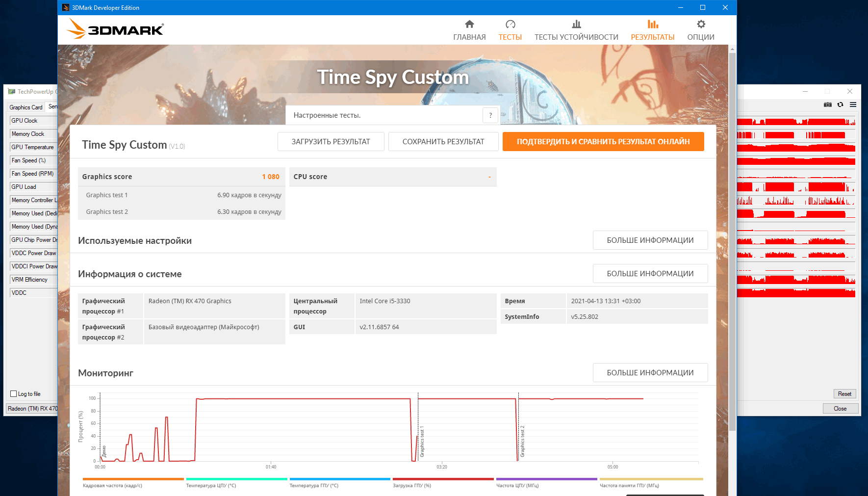Toggle Температура ГПУ legend swatch

pos(340,479)
